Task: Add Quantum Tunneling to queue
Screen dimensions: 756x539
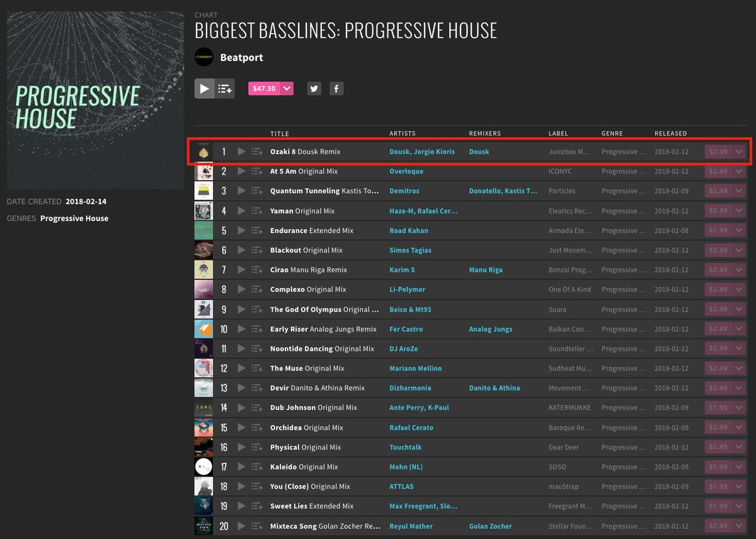Action: 256,191
